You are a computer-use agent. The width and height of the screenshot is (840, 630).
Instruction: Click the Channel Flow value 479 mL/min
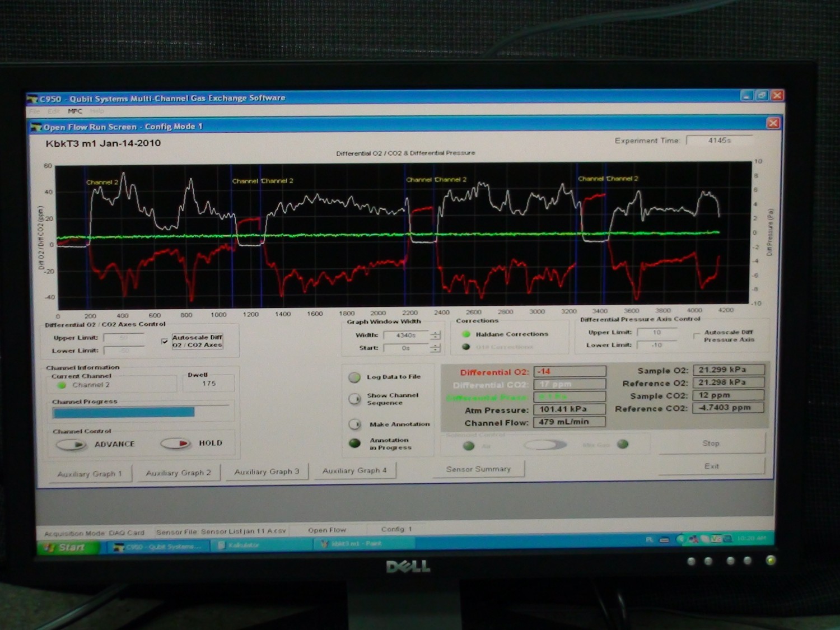tap(570, 422)
